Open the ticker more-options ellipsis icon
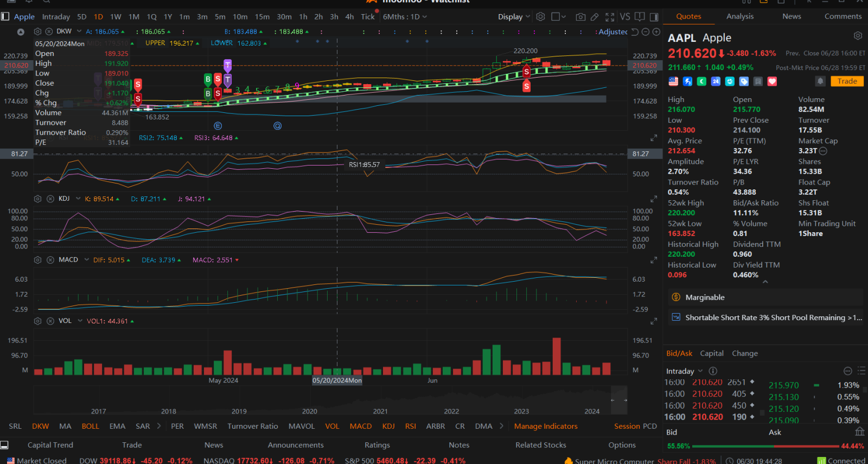 click(x=848, y=371)
